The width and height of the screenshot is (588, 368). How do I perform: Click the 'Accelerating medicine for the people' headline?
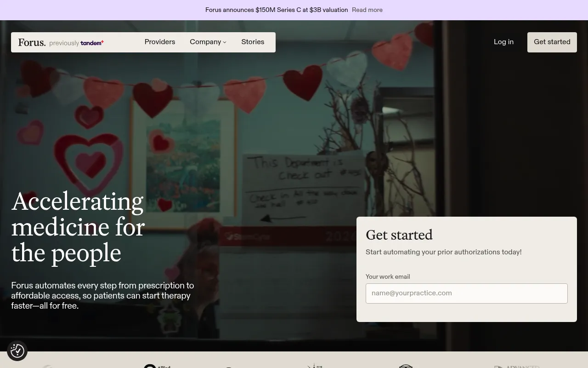[x=78, y=227]
